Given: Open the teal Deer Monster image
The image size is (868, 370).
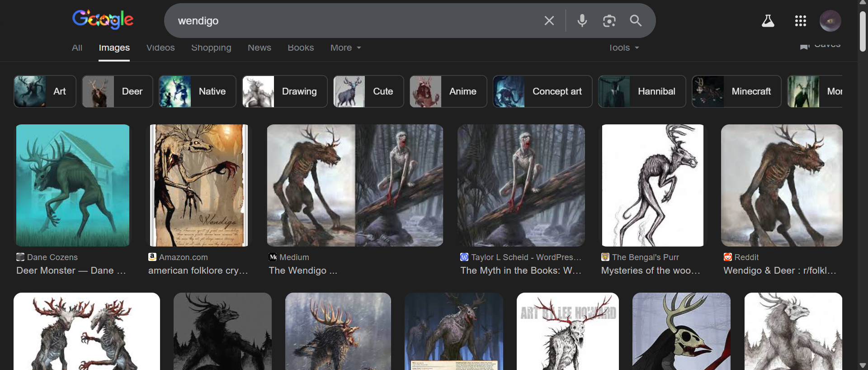Looking at the screenshot, I should point(73,185).
